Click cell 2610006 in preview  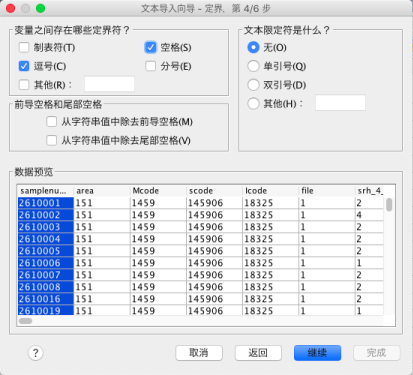pyautogui.click(x=46, y=263)
